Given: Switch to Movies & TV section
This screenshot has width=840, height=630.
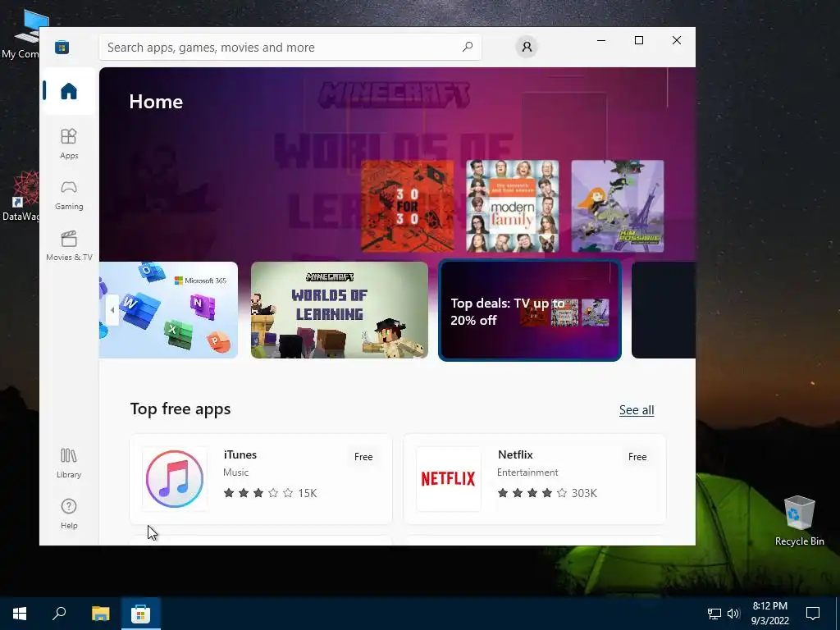Looking at the screenshot, I should pyautogui.click(x=69, y=246).
